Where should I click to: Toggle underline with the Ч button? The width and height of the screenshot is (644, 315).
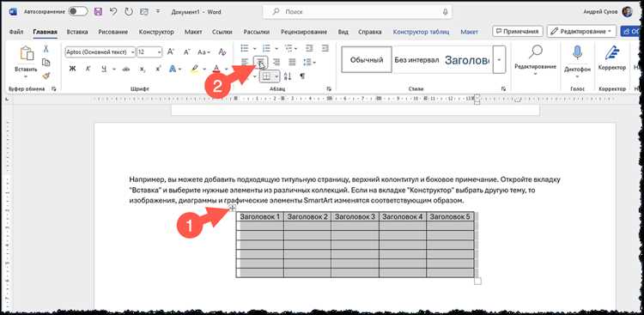pyautogui.click(x=104, y=69)
